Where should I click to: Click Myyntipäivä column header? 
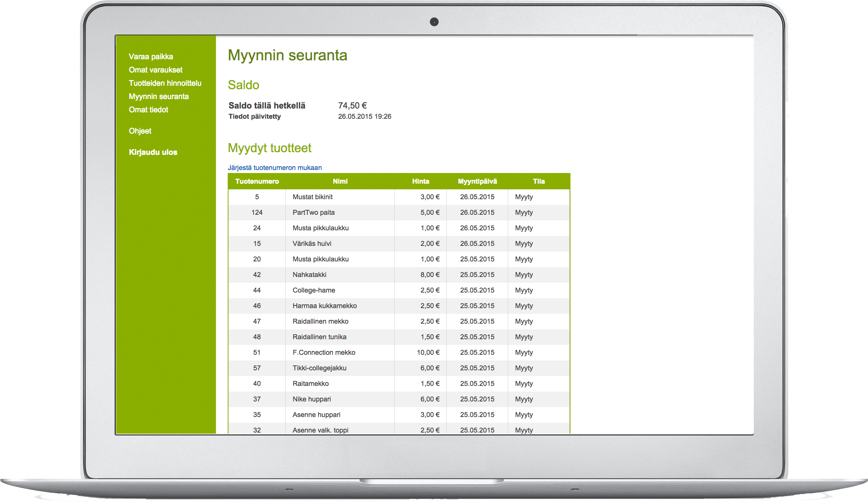tap(477, 181)
